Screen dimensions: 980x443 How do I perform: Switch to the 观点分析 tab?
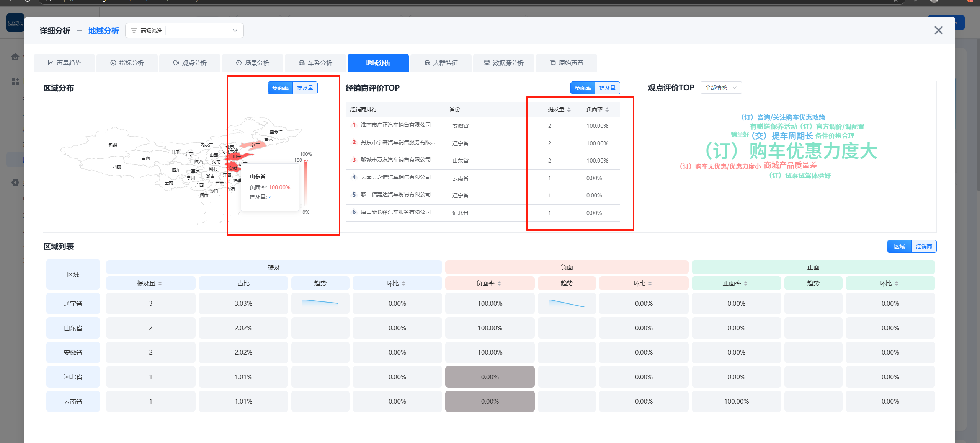(190, 63)
